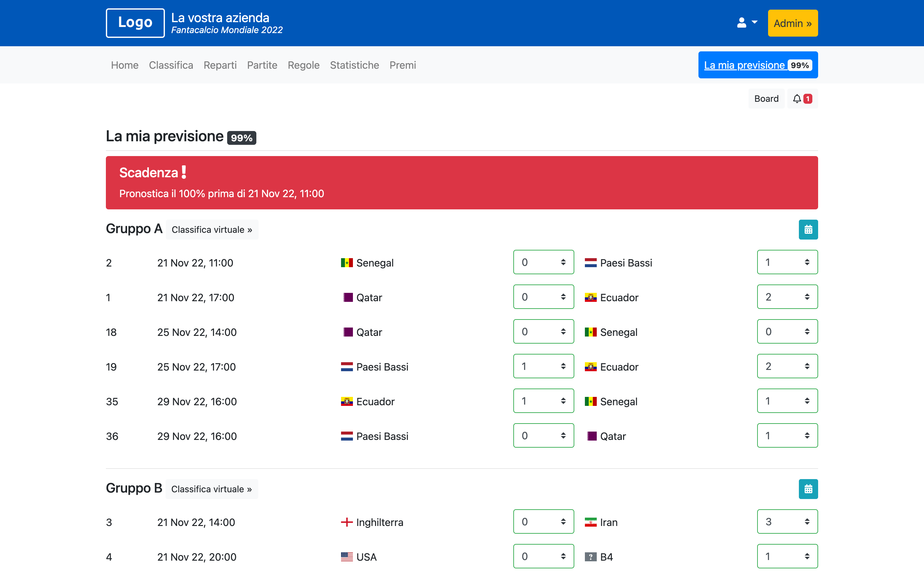Image resolution: width=924 pixels, height=578 pixels.
Task: Open Ecuador score dropdown in match 19
Action: [787, 366]
